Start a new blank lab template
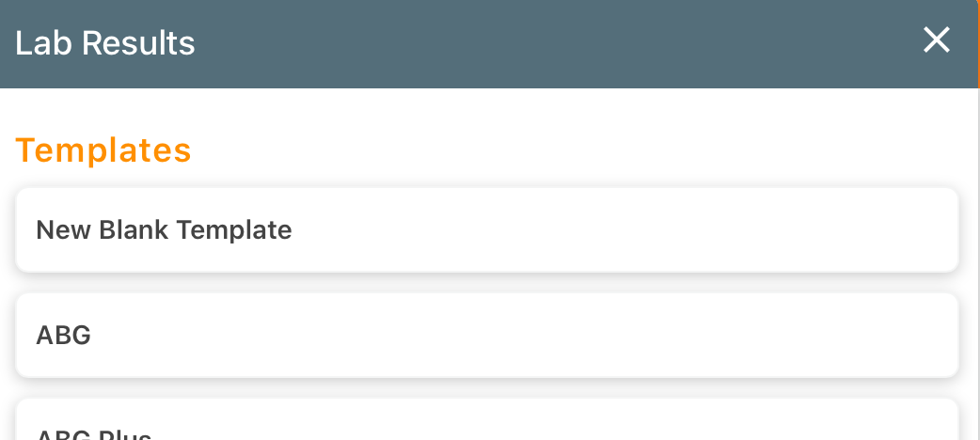 coord(486,230)
